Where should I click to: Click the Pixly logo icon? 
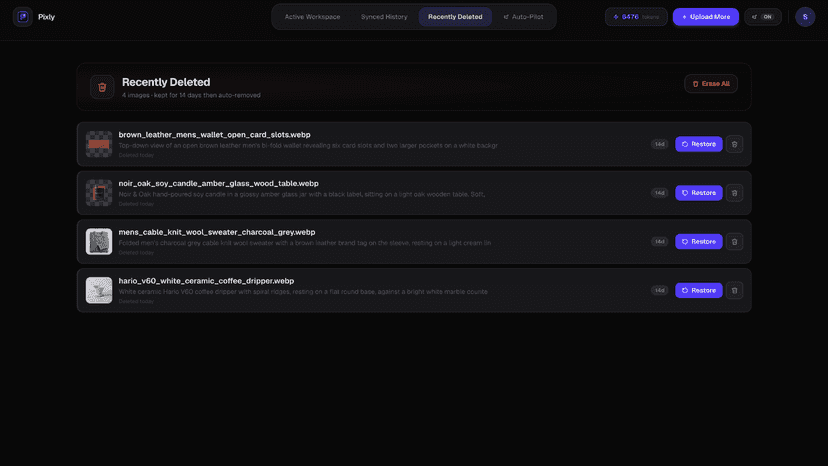coord(23,17)
